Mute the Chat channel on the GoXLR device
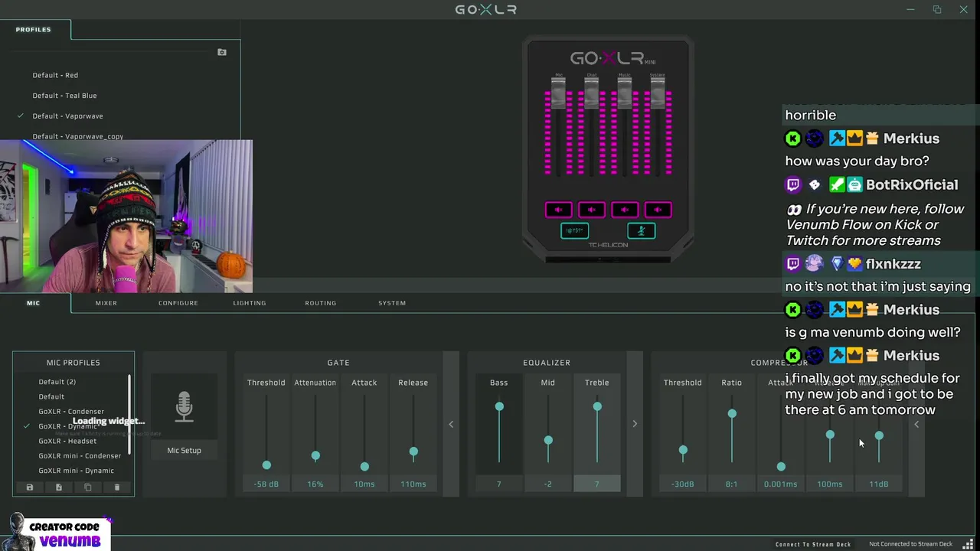Viewport: 980px width, 551px height. [591, 210]
